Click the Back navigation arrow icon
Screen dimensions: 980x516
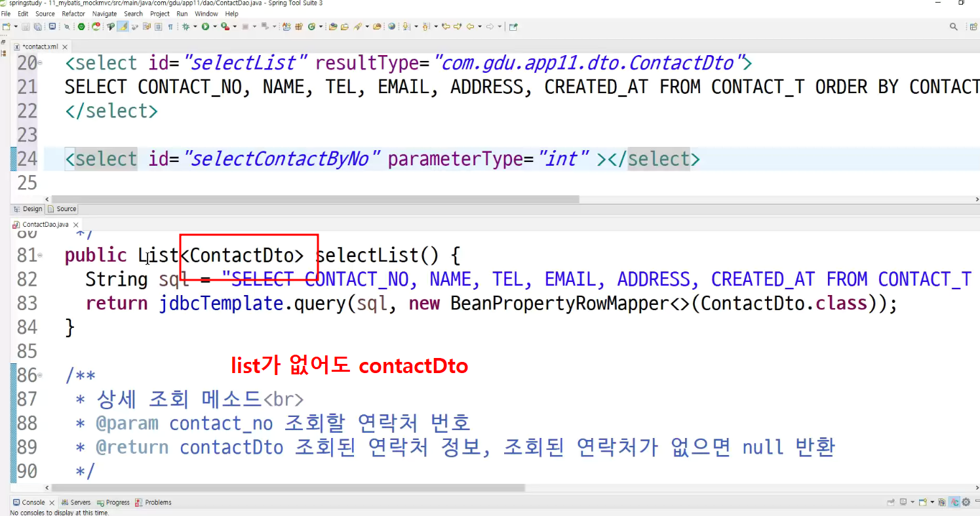point(470,27)
